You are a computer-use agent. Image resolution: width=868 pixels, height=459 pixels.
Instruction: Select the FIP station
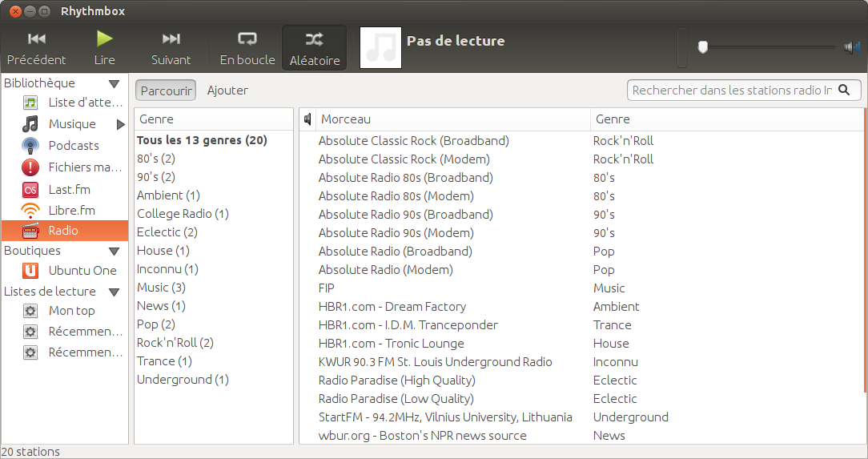click(x=581, y=288)
